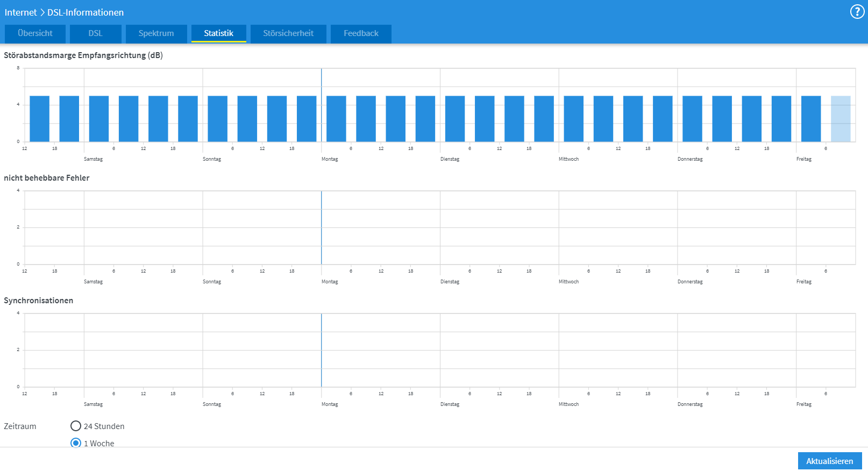This screenshot has height=471, width=868.
Task: Click the vertical time marker in the Synchronisationen chart
Action: click(x=322, y=350)
